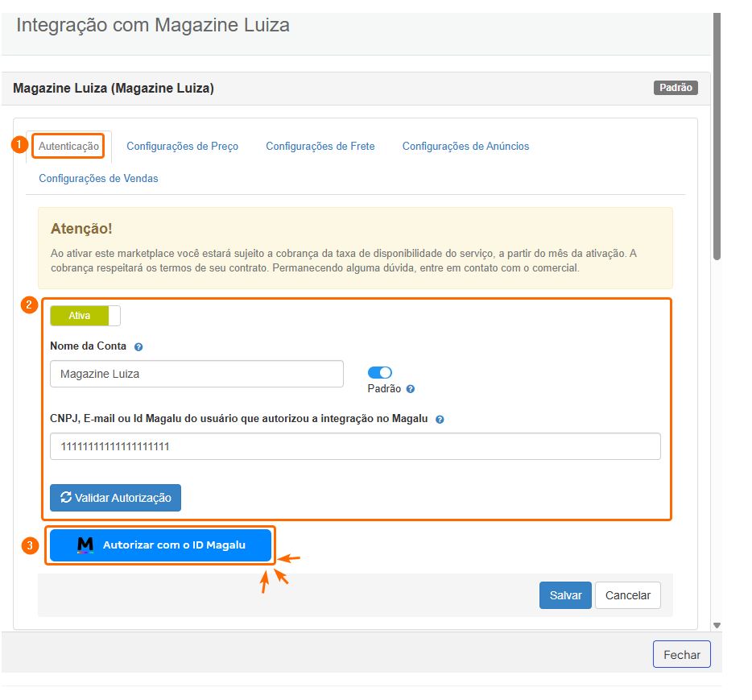
Task: Save settings with Salvar button
Action: pyautogui.click(x=565, y=595)
